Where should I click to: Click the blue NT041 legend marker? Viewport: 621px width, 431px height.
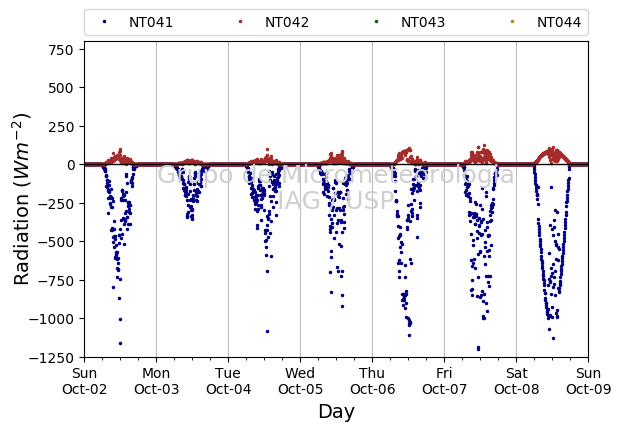pyautogui.click(x=105, y=22)
